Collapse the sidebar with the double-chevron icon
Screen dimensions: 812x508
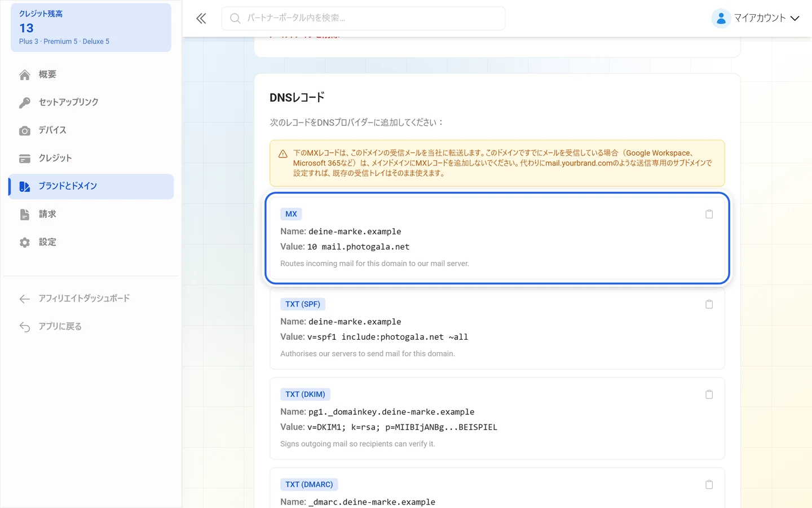point(201,19)
